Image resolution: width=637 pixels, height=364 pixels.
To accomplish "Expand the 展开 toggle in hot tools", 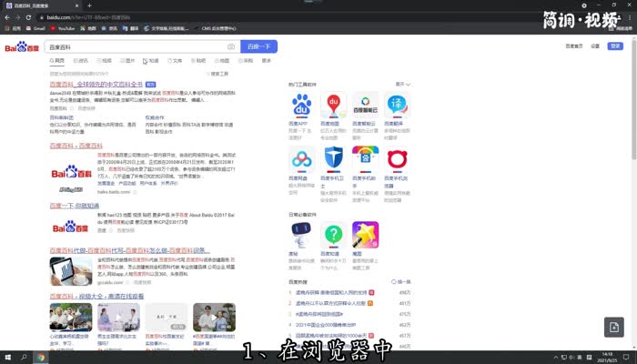I will pos(400,84).
